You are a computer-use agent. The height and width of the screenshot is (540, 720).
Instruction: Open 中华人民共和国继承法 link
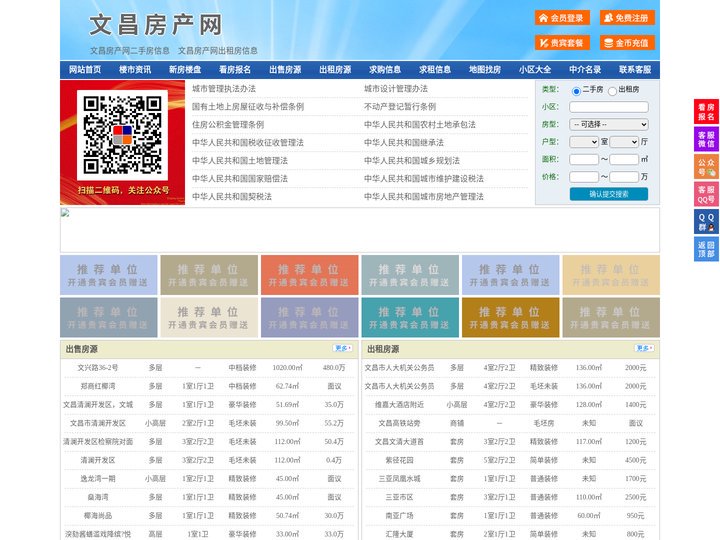click(404, 142)
